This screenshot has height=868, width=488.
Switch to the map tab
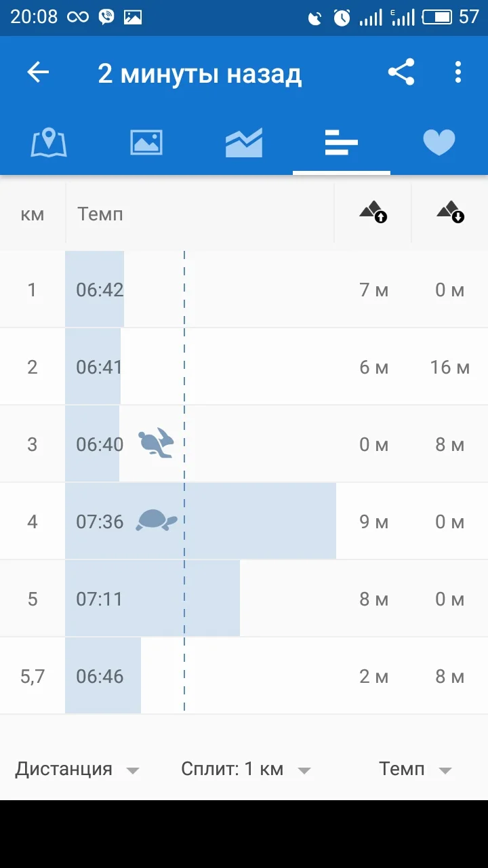pyautogui.click(x=49, y=143)
